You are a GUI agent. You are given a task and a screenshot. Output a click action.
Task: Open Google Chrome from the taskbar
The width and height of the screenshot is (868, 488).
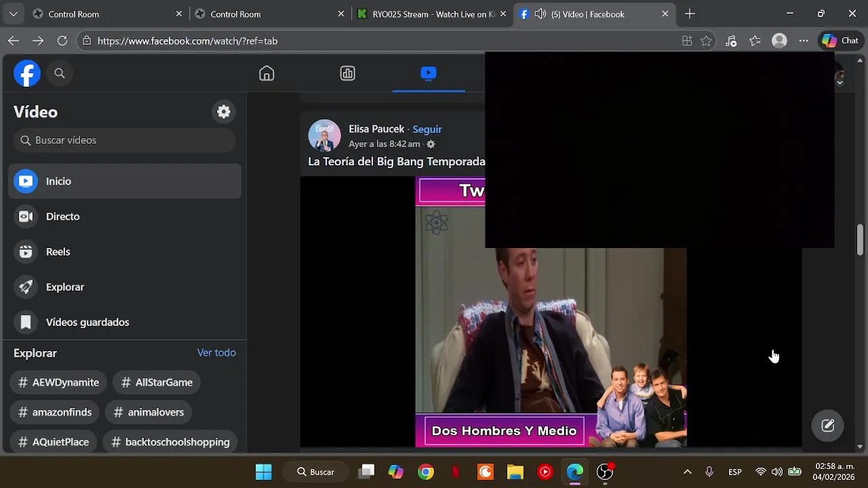[x=426, y=472]
